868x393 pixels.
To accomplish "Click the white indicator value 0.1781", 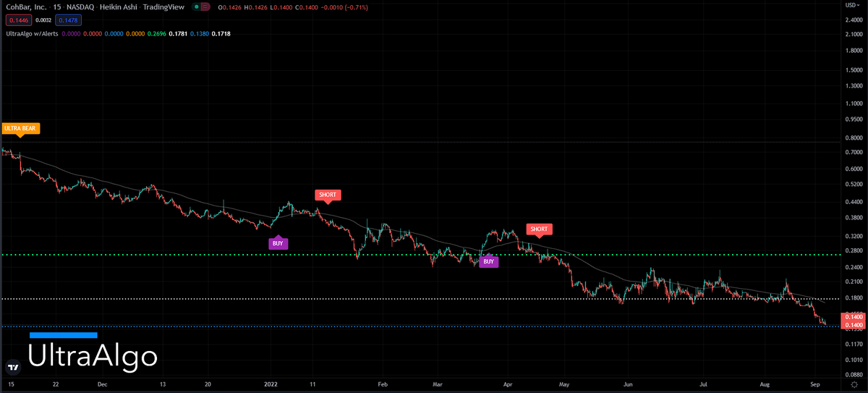I will point(177,34).
